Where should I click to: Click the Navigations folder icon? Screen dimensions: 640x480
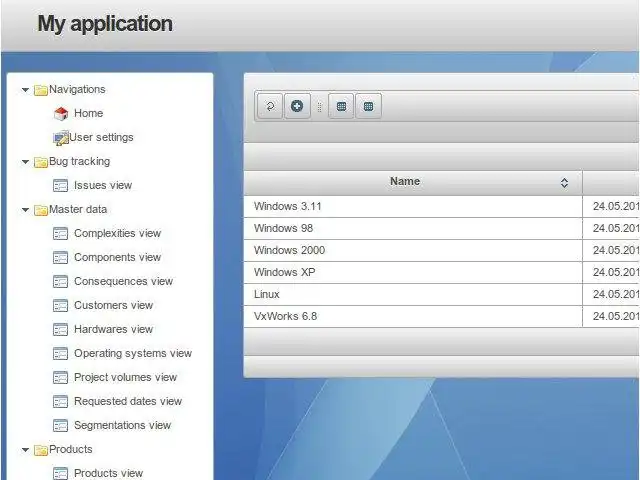click(x=41, y=90)
